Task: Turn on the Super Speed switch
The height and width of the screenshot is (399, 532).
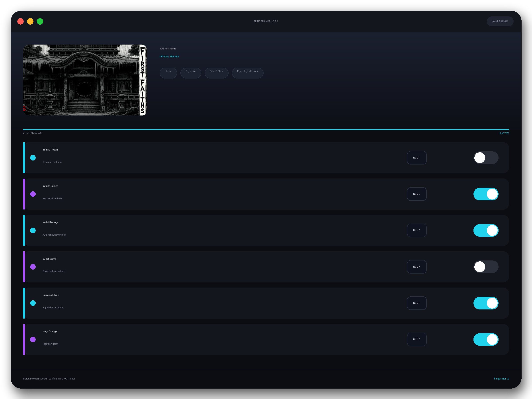Action: tap(486, 267)
